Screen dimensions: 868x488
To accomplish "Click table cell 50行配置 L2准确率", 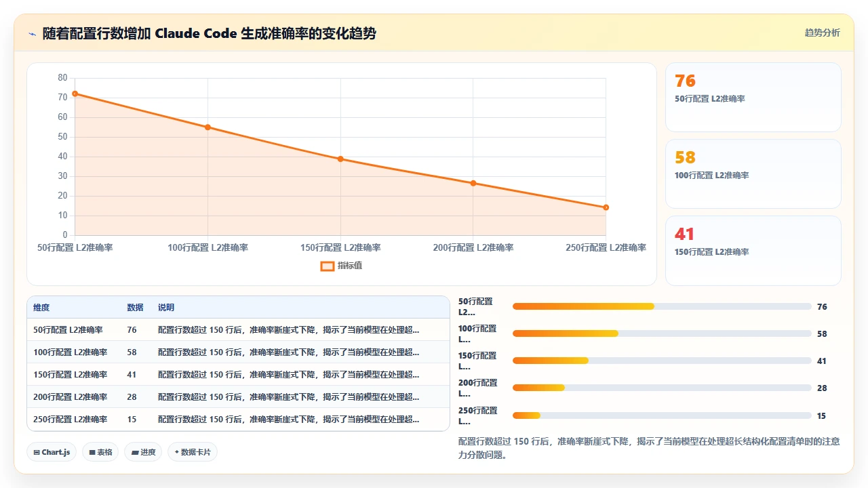I will (68, 330).
